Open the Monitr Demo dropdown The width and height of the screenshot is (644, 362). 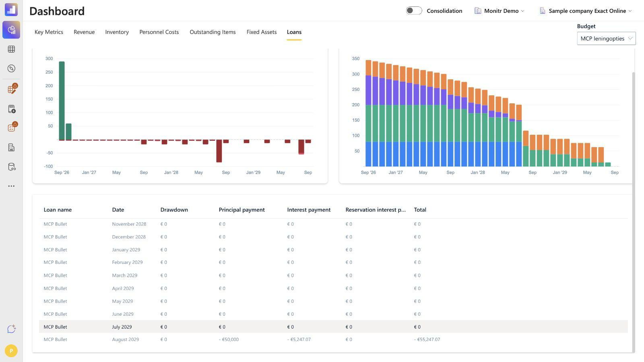point(500,11)
